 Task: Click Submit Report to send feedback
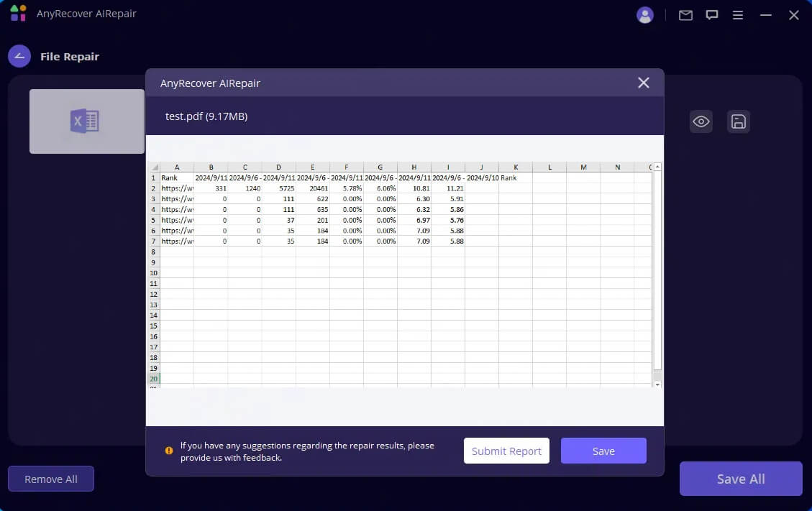[x=506, y=451]
